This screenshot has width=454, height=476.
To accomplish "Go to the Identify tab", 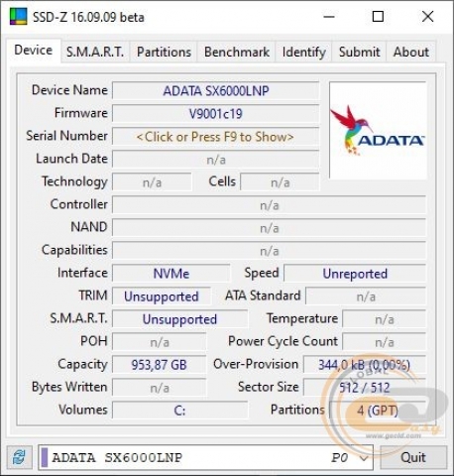I will click(303, 52).
